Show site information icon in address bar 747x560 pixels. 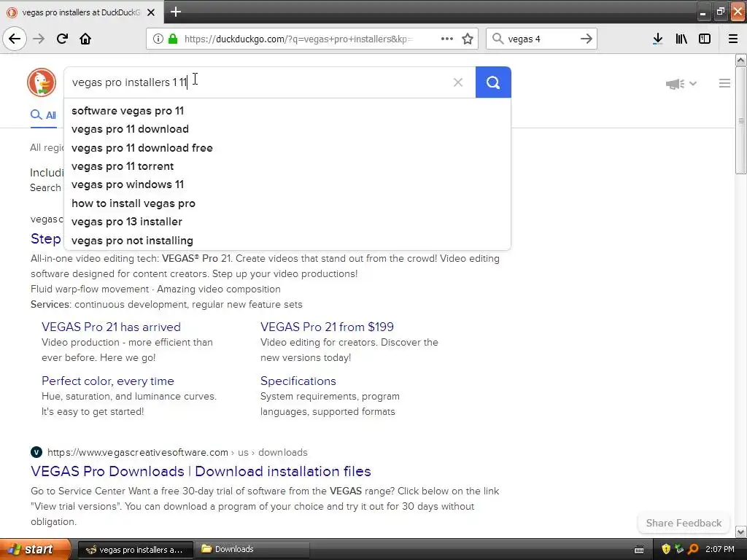tap(158, 39)
